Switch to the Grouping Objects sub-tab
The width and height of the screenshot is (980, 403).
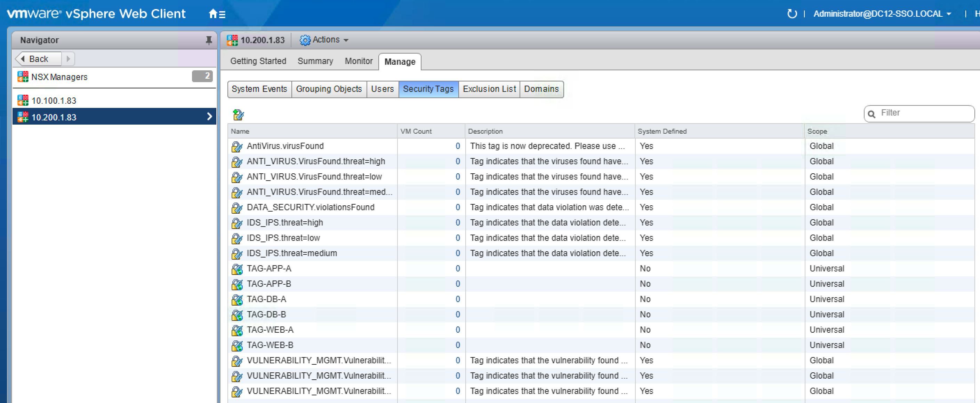(329, 89)
